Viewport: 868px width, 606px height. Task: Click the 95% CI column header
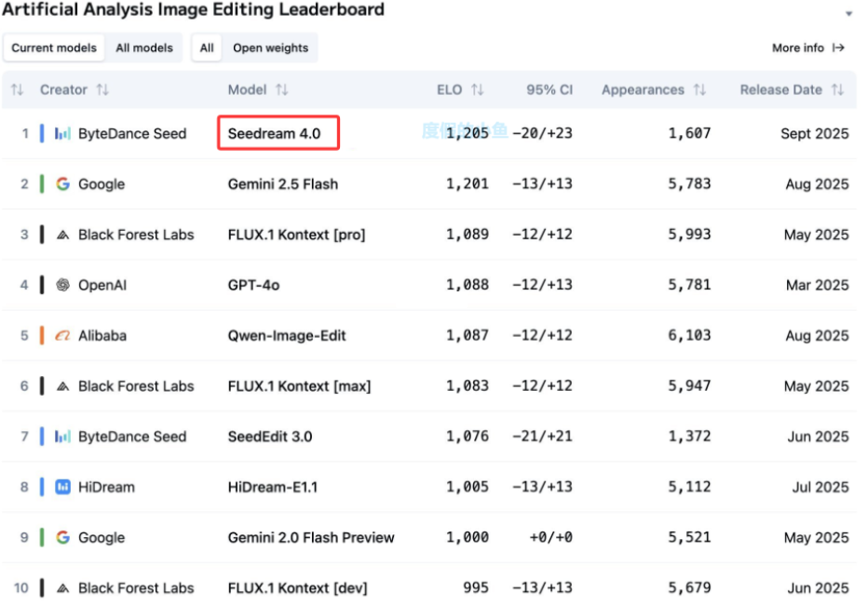pos(549,89)
